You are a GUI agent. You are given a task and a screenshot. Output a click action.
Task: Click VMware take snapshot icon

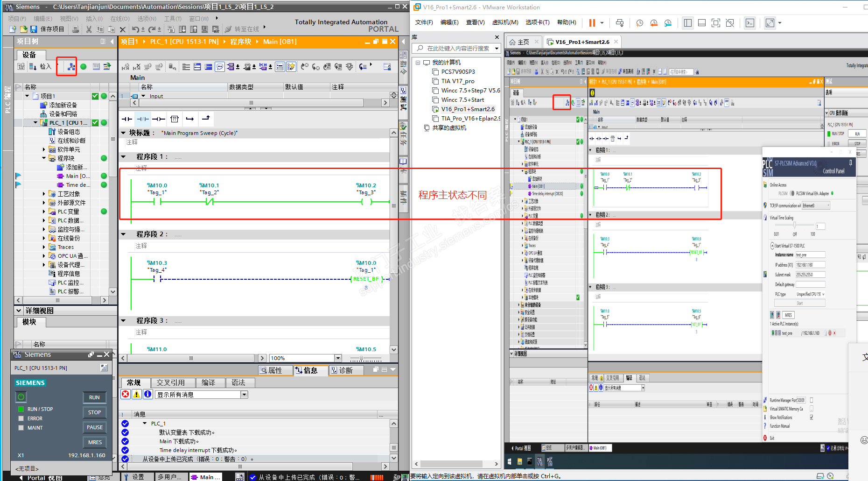[x=639, y=23]
